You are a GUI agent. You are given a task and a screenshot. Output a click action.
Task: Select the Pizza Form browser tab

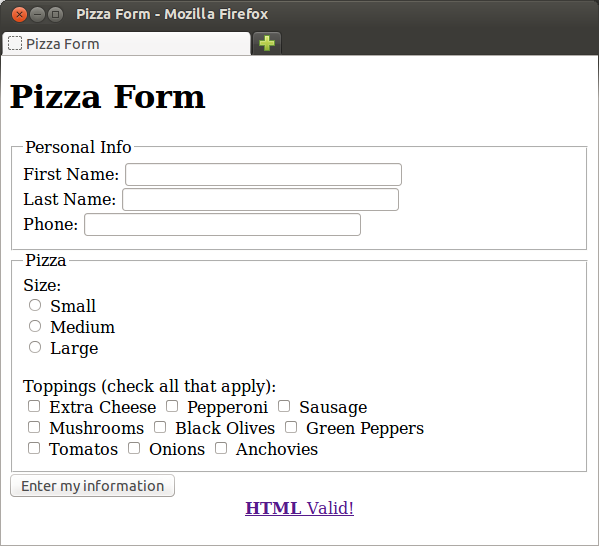coord(126,44)
